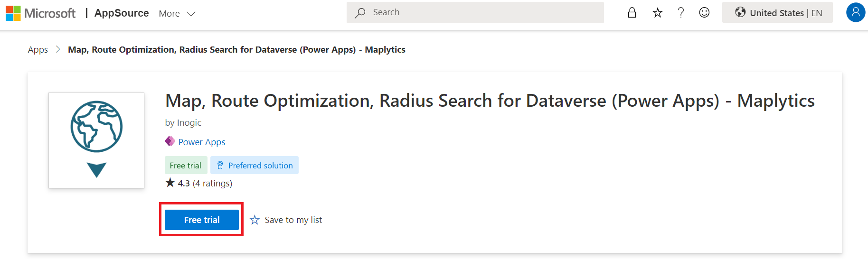Click the green Free trial tag

[186, 166]
